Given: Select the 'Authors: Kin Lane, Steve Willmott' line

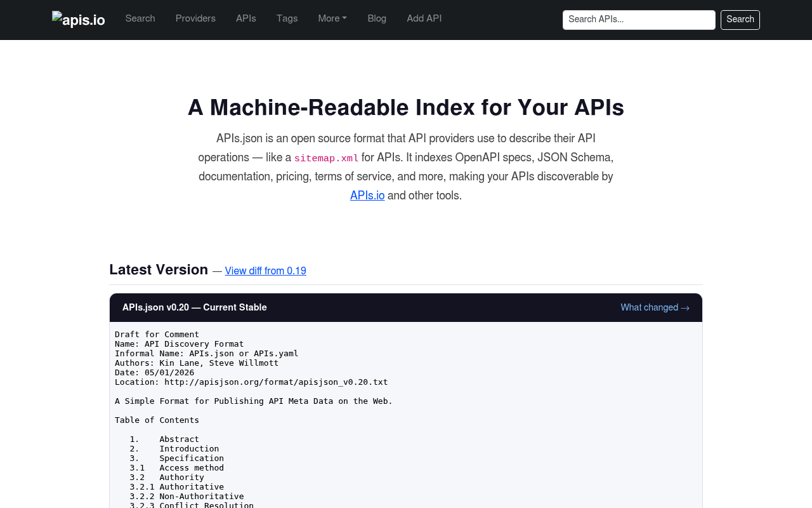Looking at the screenshot, I should point(197,363).
